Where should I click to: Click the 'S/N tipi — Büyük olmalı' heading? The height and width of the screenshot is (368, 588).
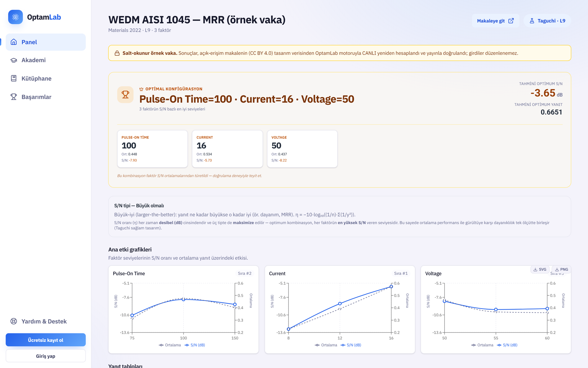pyautogui.click(x=139, y=206)
